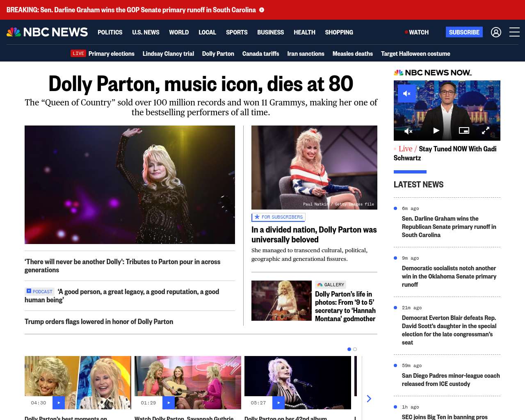Open the headline Dolly Parton, music icon, dies at 80
This screenshot has width=525, height=420.
tap(201, 84)
